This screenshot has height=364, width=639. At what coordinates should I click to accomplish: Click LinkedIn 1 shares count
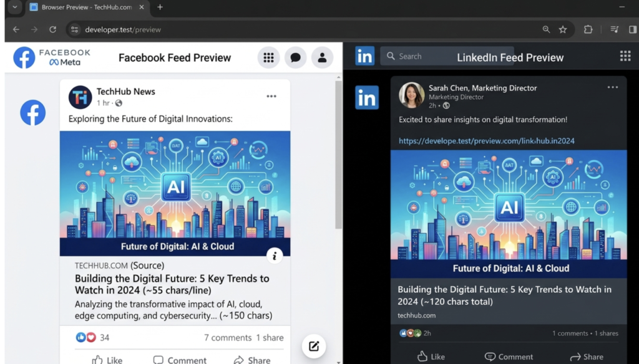[x=606, y=333]
